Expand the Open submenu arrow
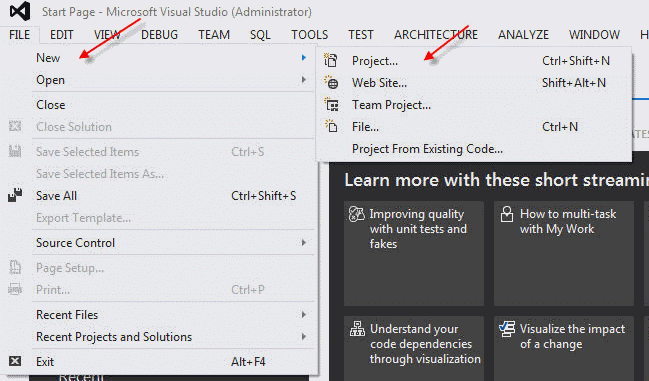This screenshot has height=381, width=649. [304, 79]
